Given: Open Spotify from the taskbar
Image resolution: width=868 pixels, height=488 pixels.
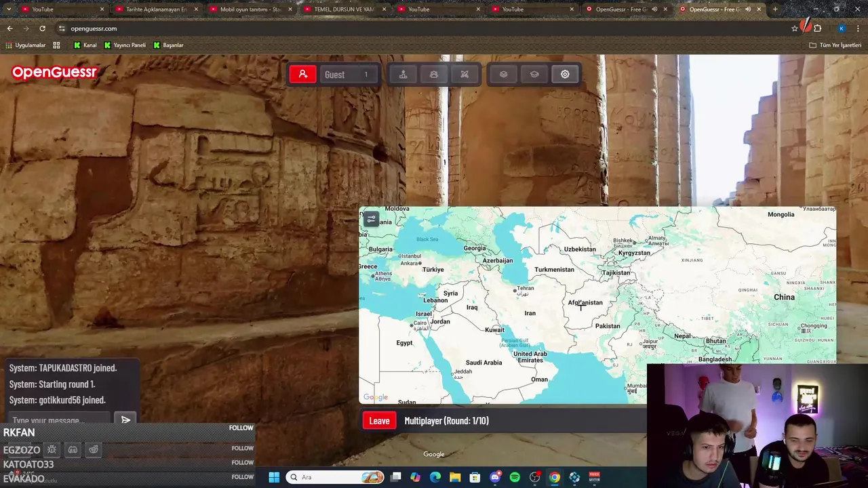Looking at the screenshot, I should (515, 477).
